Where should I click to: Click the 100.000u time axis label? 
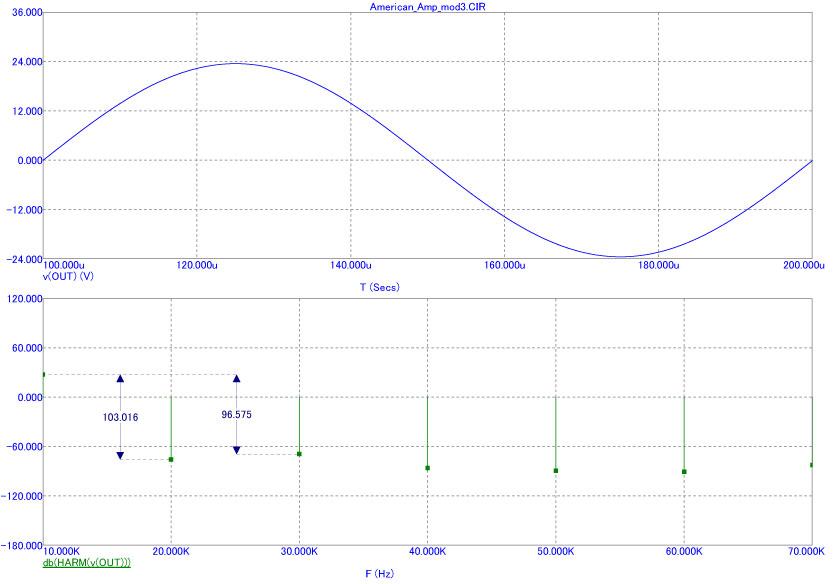click(64, 265)
